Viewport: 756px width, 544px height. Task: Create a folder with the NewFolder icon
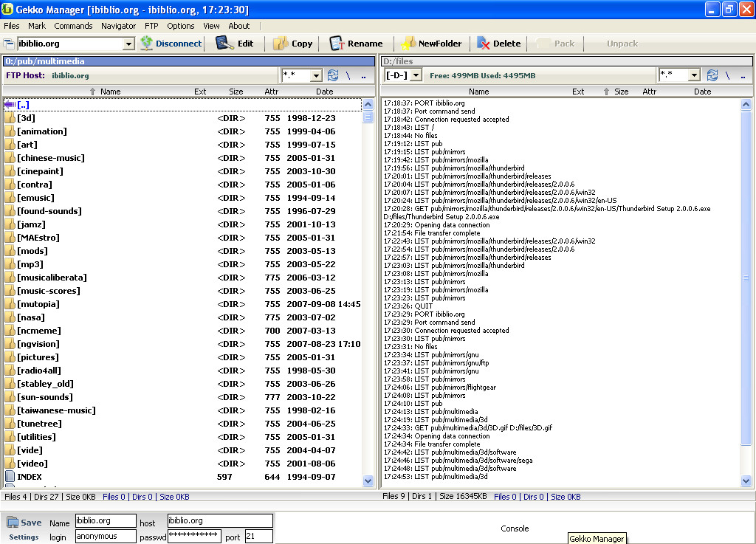click(x=408, y=44)
